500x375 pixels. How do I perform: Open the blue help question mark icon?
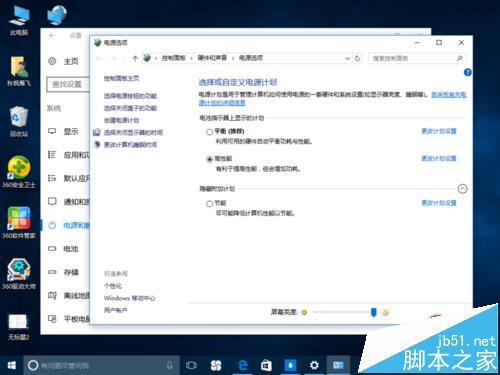point(467,72)
